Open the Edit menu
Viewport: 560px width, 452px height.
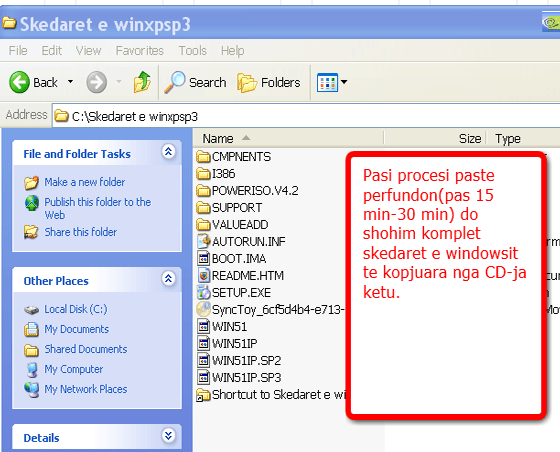pos(51,50)
